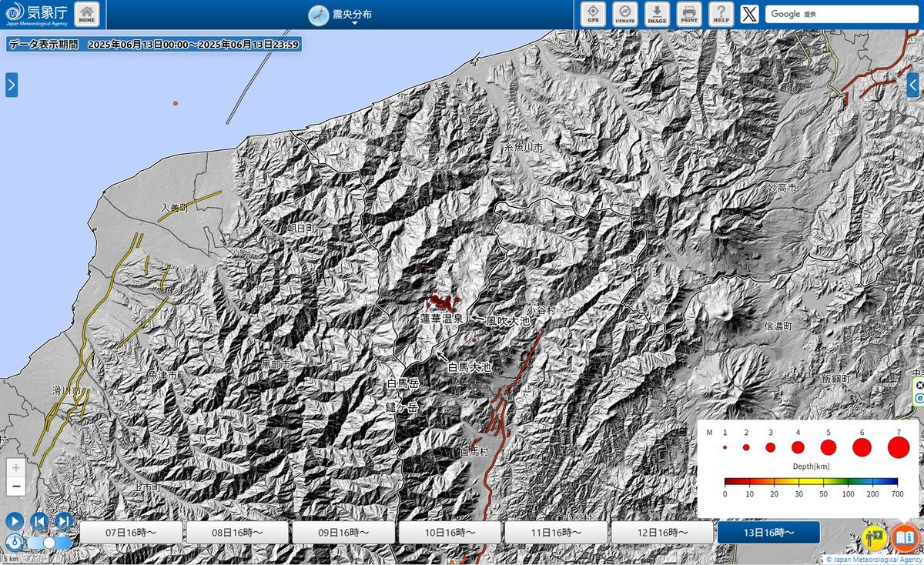Share via the X icon
The height and width of the screenshot is (565, 924).
point(749,14)
